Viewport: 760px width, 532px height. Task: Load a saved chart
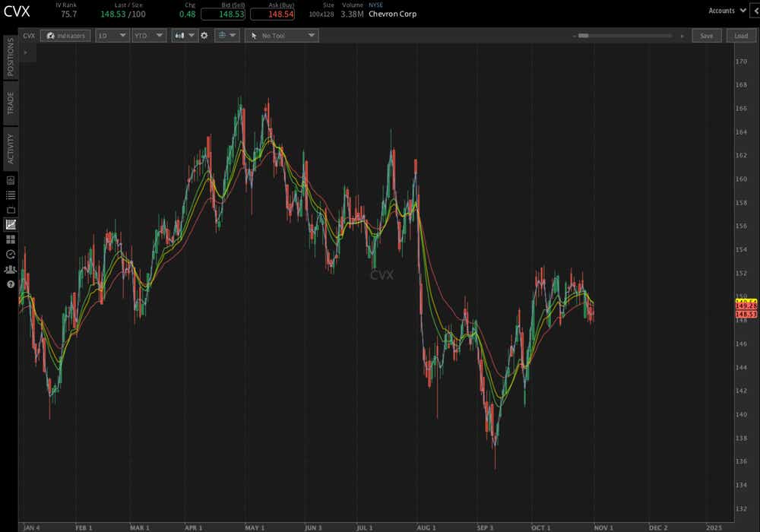click(x=740, y=36)
